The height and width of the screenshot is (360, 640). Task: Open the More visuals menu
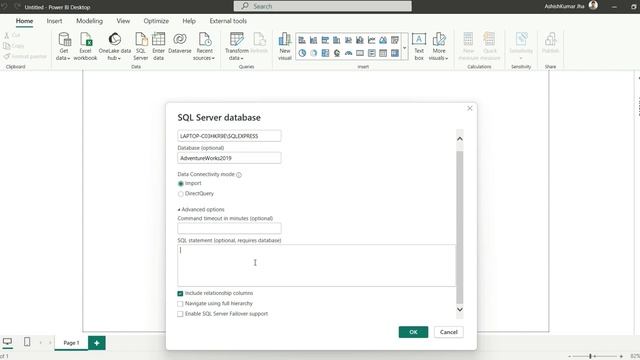tap(439, 46)
